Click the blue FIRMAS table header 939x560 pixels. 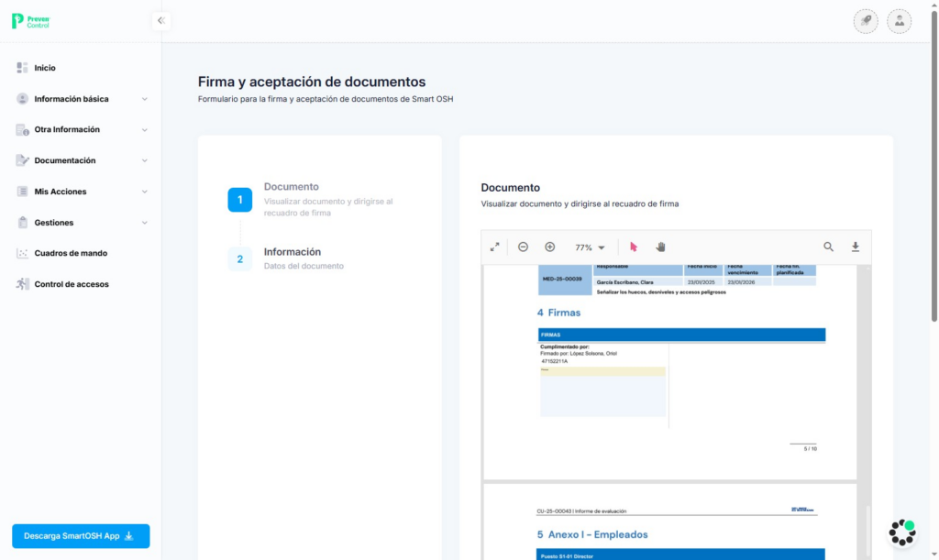pyautogui.click(x=681, y=335)
